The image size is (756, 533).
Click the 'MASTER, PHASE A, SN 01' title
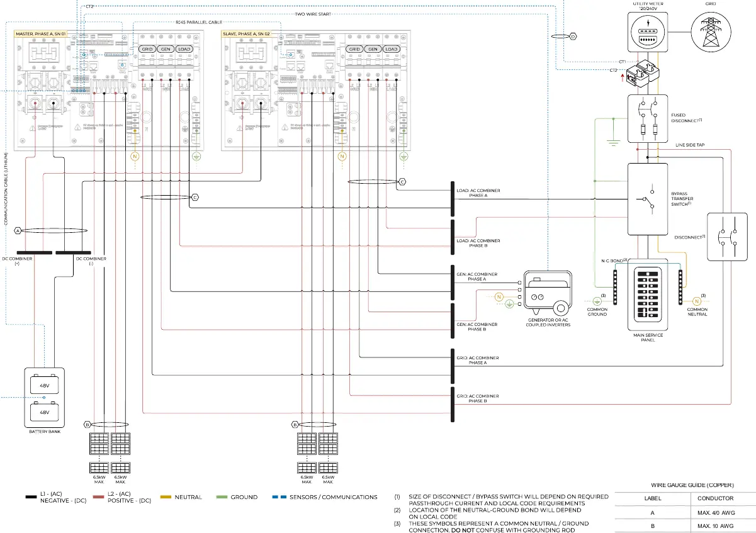[40, 33]
